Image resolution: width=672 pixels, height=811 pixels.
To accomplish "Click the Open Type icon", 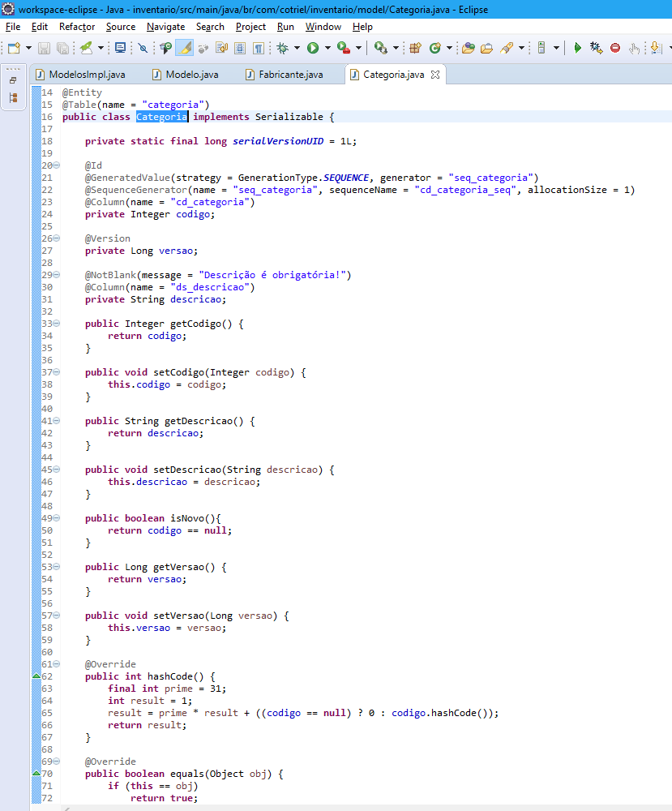I will point(469,49).
